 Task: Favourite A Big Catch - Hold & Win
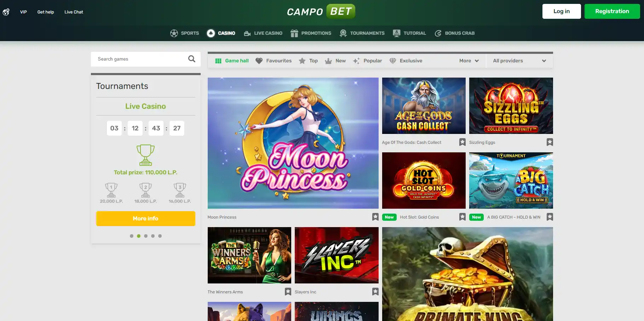pyautogui.click(x=550, y=217)
